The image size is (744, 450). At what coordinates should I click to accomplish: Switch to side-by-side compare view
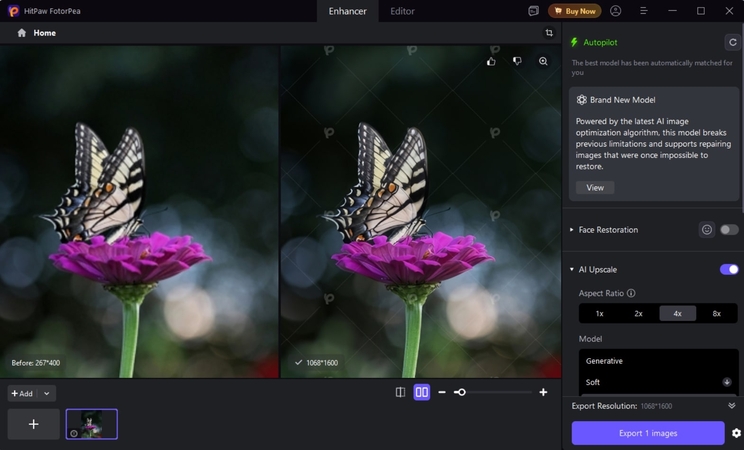(421, 392)
